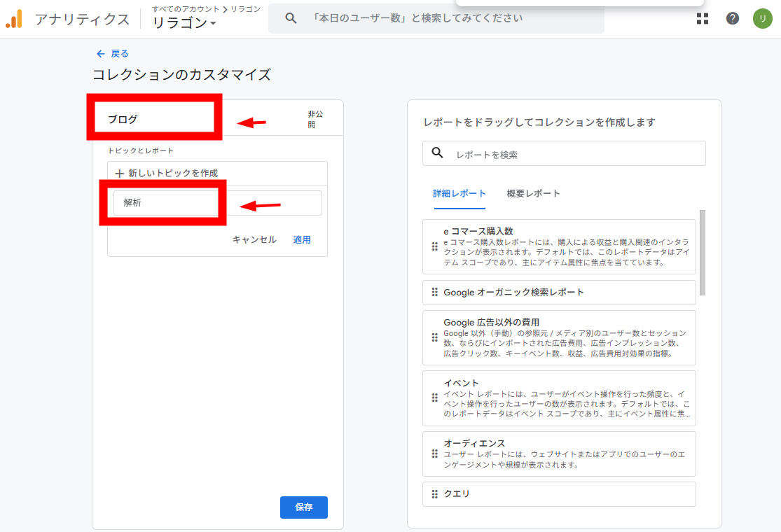Click the drag handle of eコマース購入数 report
This screenshot has height=532, width=781.
coord(435,246)
